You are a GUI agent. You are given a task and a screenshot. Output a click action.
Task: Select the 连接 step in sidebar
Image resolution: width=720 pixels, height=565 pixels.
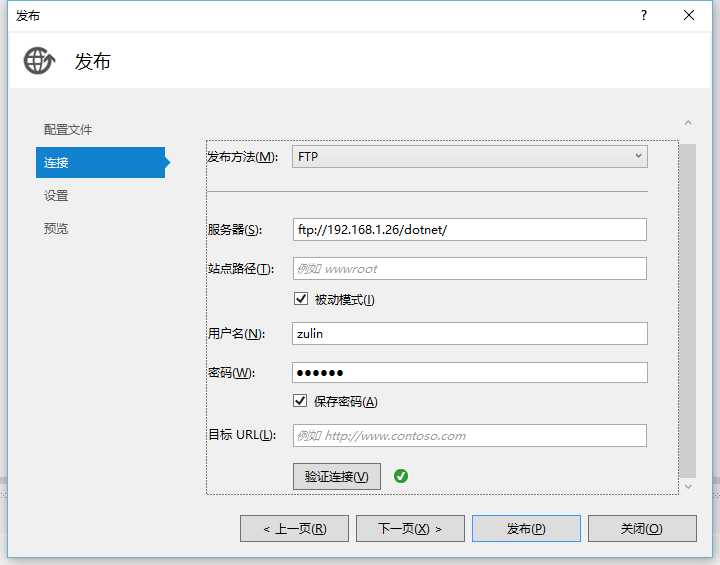[x=100, y=162]
